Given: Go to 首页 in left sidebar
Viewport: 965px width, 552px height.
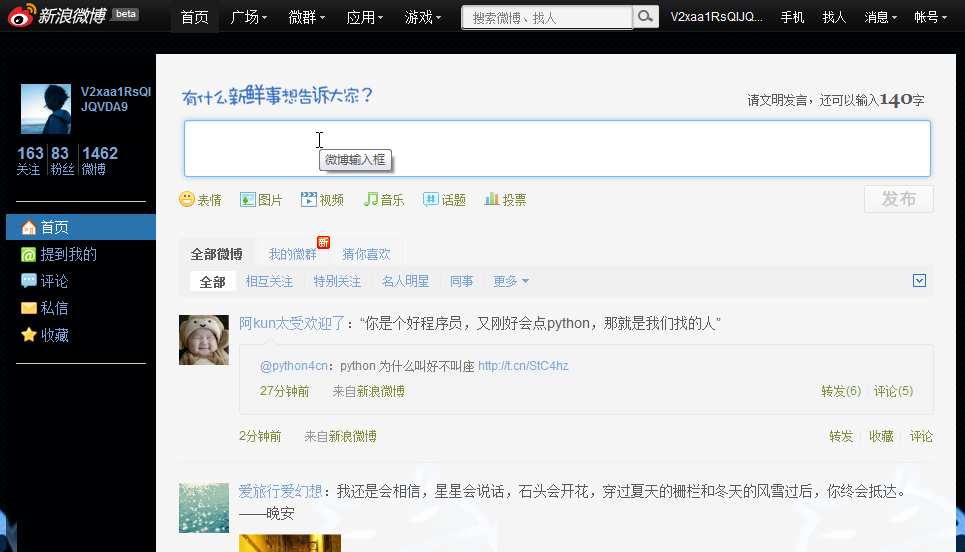Looking at the screenshot, I should click(x=81, y=227).
